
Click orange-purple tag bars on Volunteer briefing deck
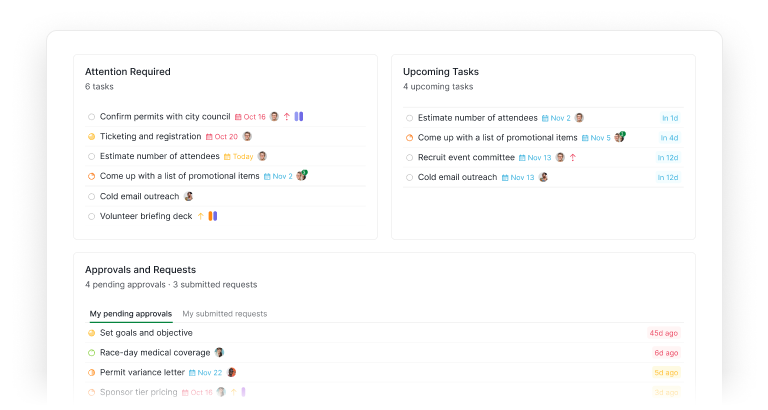click(213, 217)
